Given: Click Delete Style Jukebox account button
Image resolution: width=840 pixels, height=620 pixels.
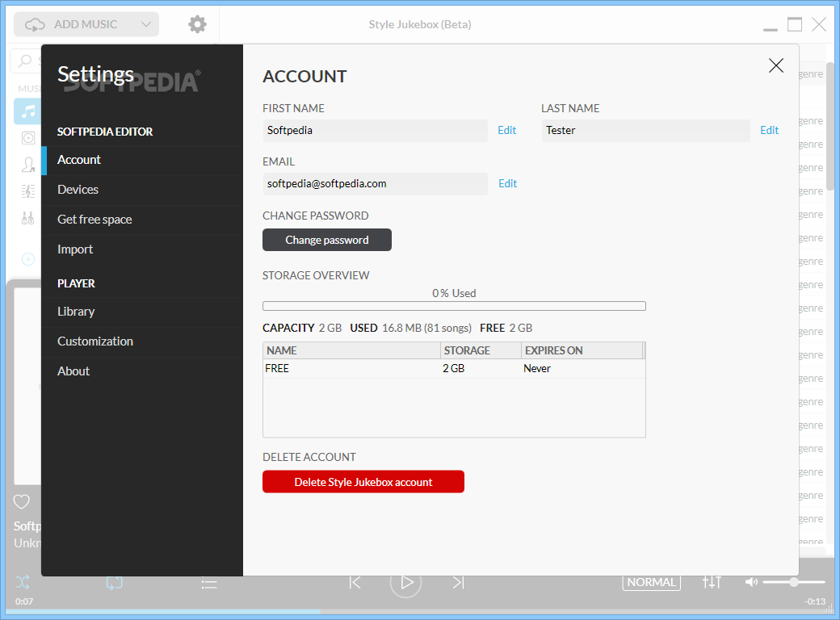Looking at the screenshot, I should click(363, 482).
